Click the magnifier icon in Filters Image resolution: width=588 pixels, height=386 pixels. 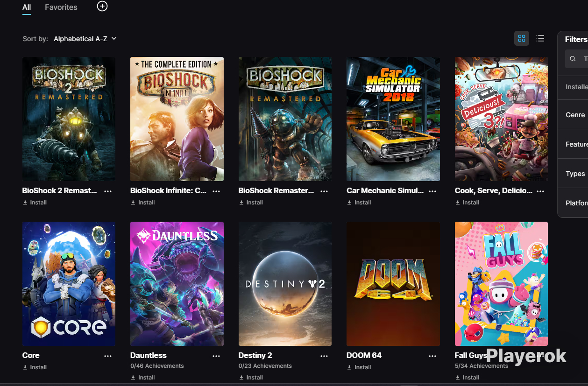pos(573,59)
